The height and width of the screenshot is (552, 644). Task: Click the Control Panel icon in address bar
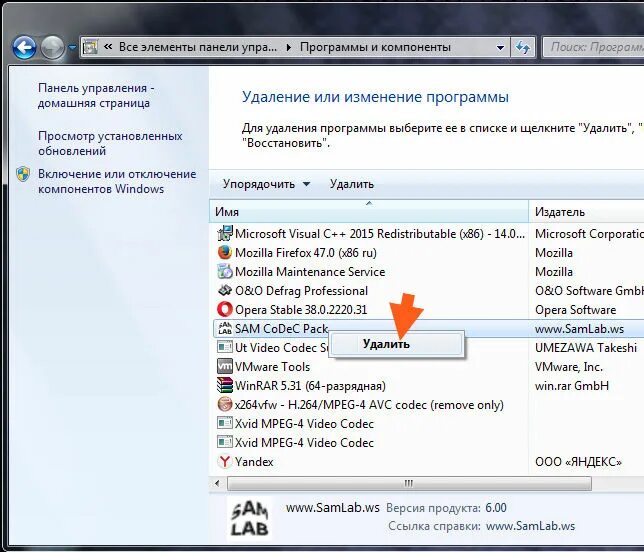(x=90, y=47)
